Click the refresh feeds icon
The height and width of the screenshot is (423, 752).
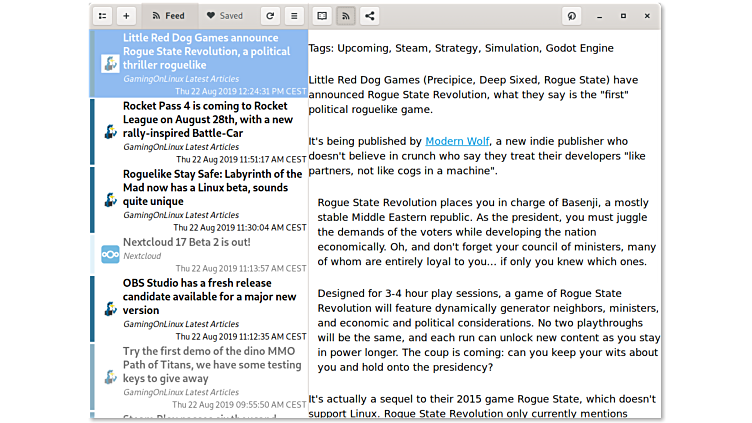click(x=269, y=16)
